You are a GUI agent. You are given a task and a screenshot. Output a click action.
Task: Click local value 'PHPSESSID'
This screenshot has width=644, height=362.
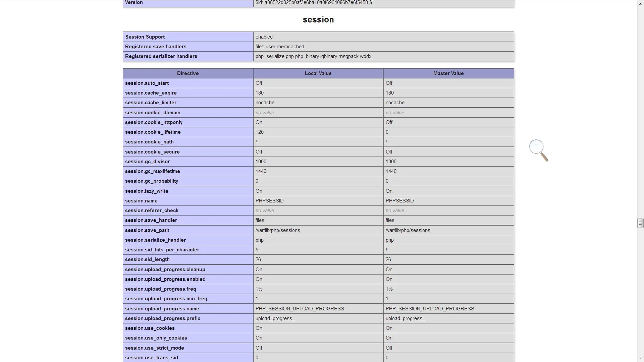pos(269,201)
